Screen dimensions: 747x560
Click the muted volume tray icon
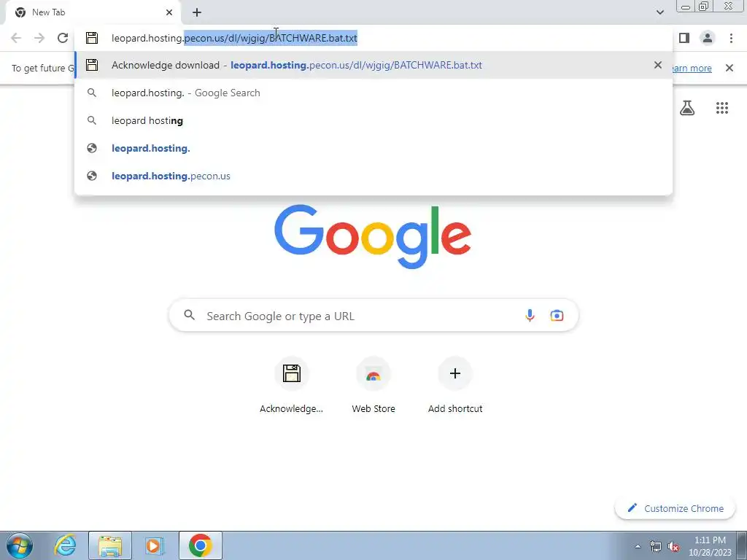click(673, 546)
